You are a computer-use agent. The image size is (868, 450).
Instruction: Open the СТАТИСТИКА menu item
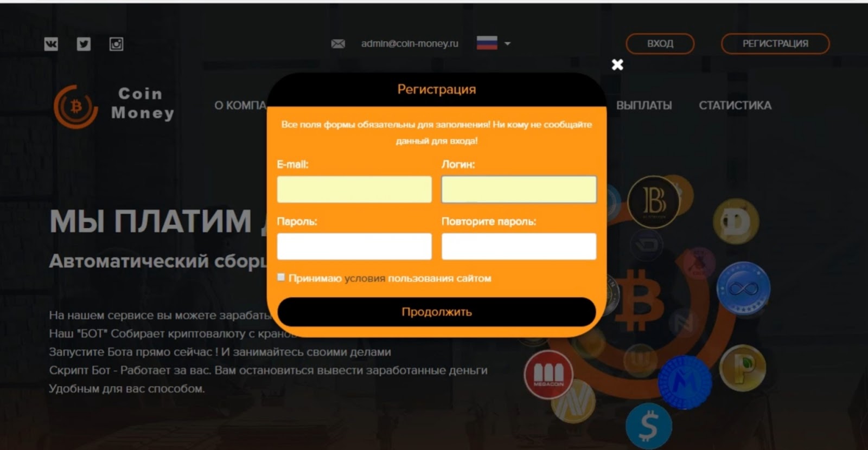735,105
